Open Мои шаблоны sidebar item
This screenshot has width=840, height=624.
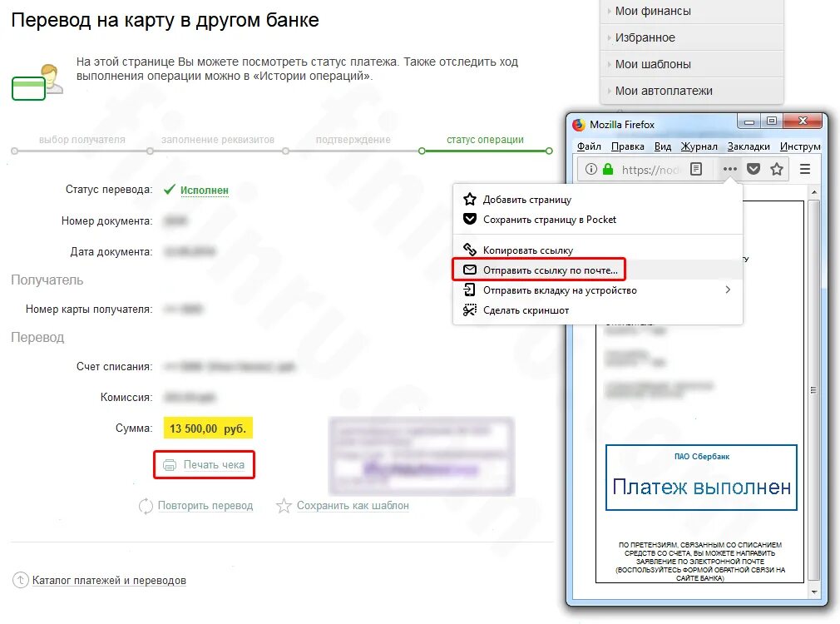tap(692, 64)
